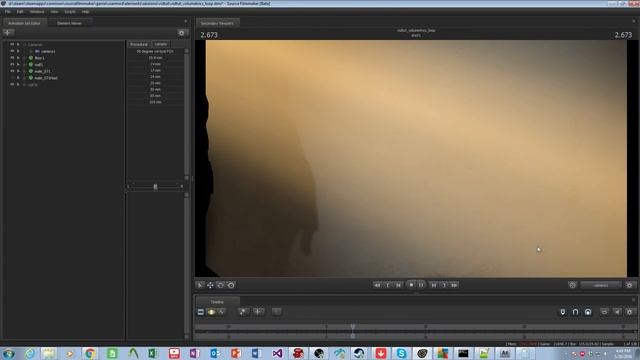Open Skype from the taskbar

coord(401,353)
